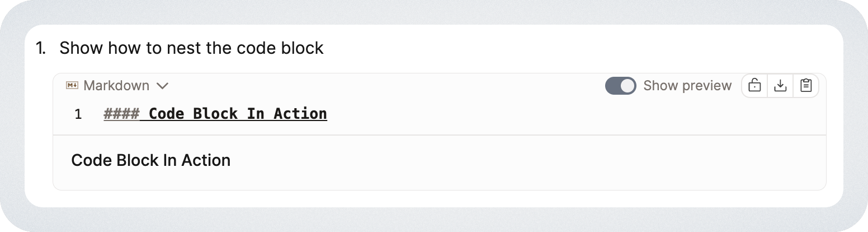Click the Markdown language logo icon

(72, 86)
